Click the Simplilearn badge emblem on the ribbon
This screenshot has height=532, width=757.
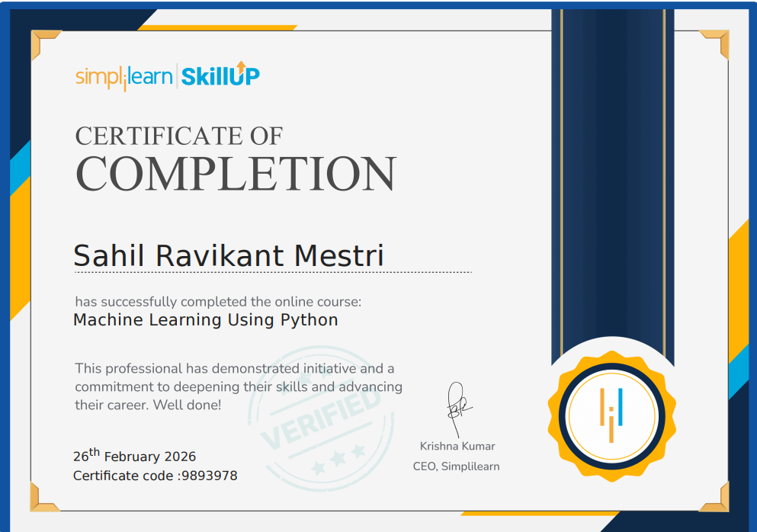tap(611, 416)
